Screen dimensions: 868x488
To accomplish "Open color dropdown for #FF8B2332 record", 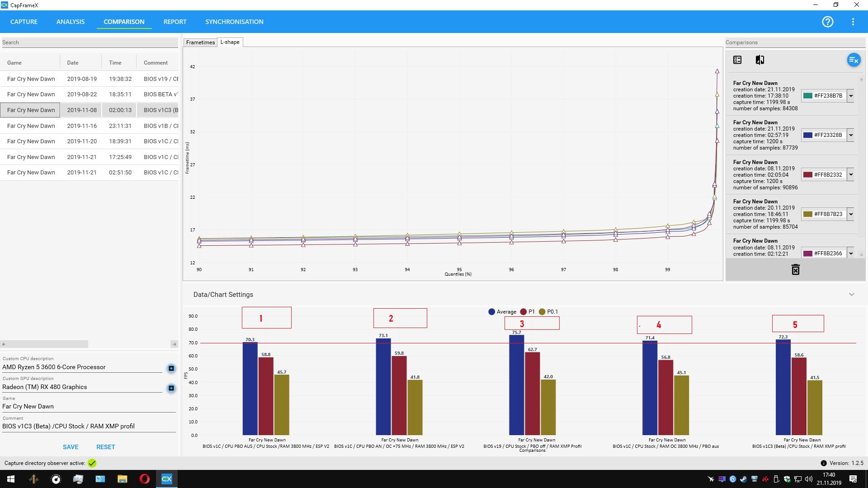I will tap(850, 175).
